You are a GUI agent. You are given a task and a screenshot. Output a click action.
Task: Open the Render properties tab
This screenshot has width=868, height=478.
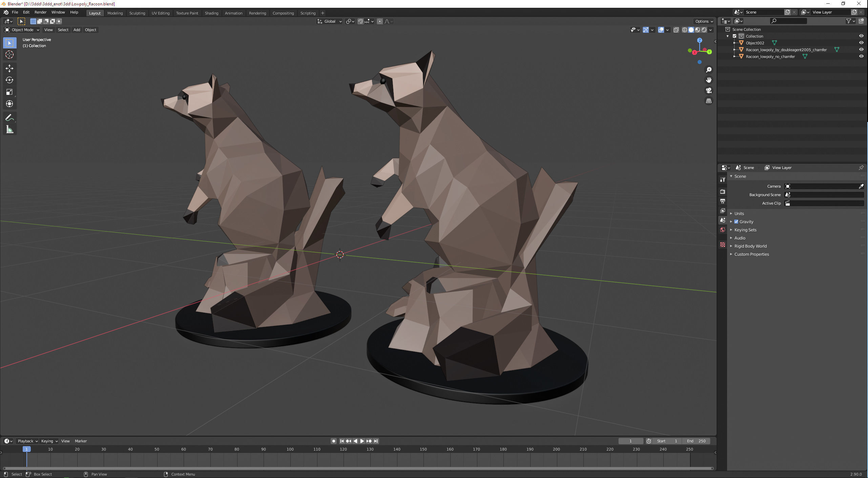pyautogui.click(x=723, y=191)
